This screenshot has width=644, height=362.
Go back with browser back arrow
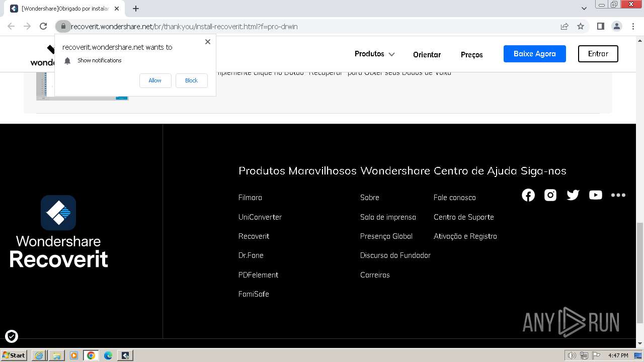(11, 26)
